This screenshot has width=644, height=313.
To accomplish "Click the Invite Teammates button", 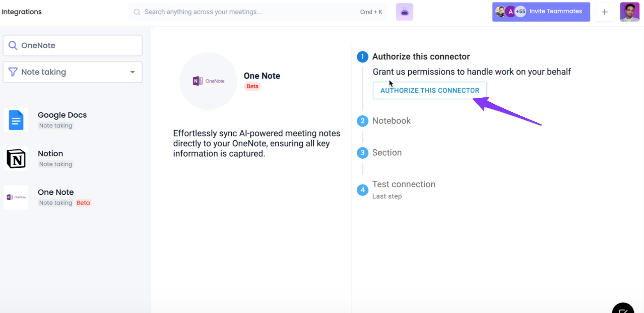I will pos(556,11).
